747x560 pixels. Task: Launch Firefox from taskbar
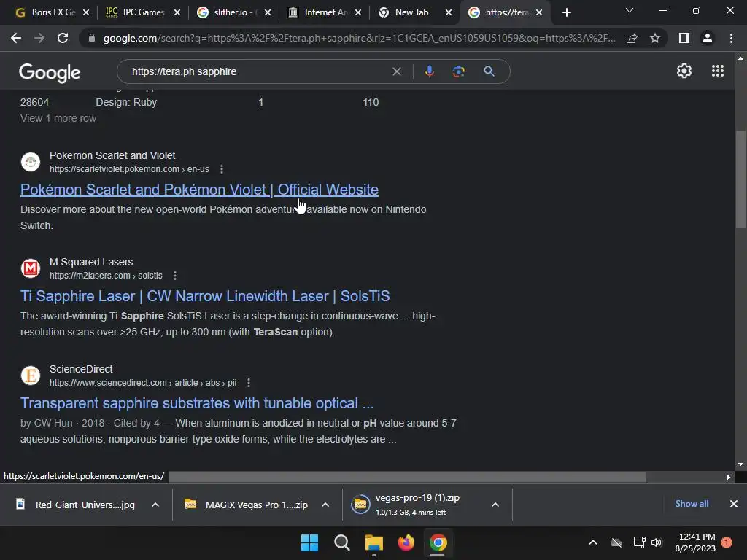point(406,542)
